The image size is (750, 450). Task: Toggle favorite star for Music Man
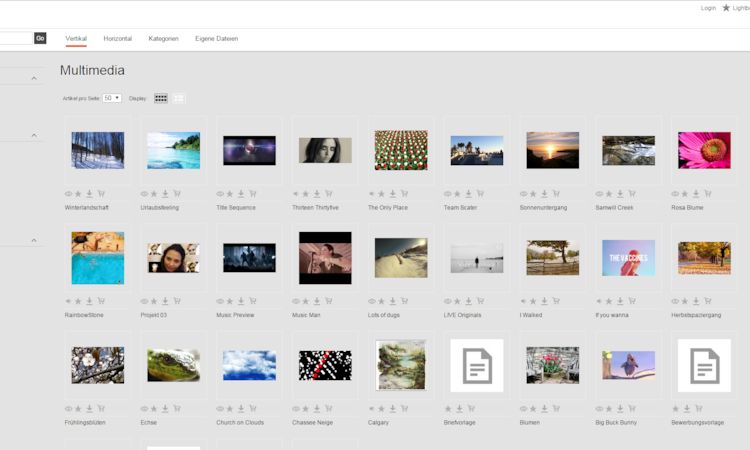306,301
